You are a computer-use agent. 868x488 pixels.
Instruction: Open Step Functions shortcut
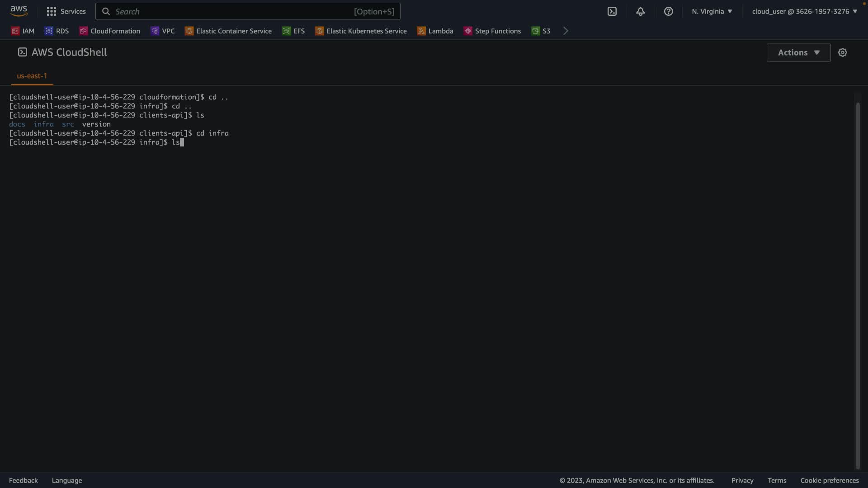pyautogui.click(x=492, y=31)
